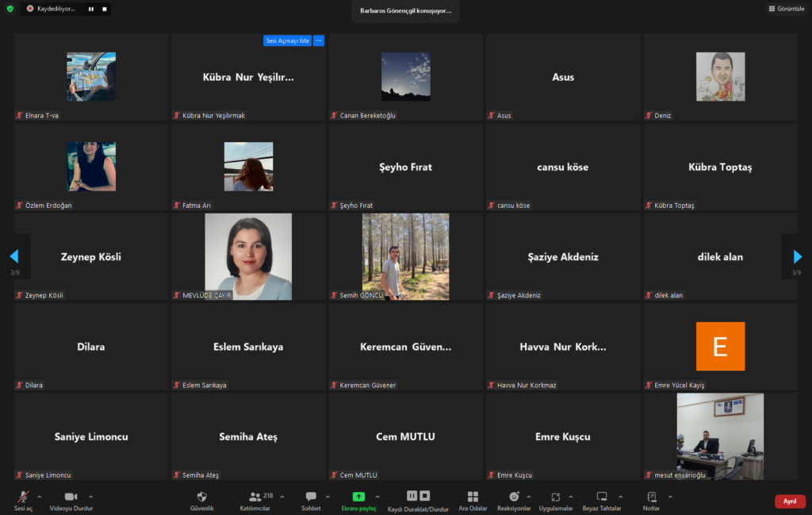
Task: Click the green encryption shield icon
Action: click(x=10, y=9)
